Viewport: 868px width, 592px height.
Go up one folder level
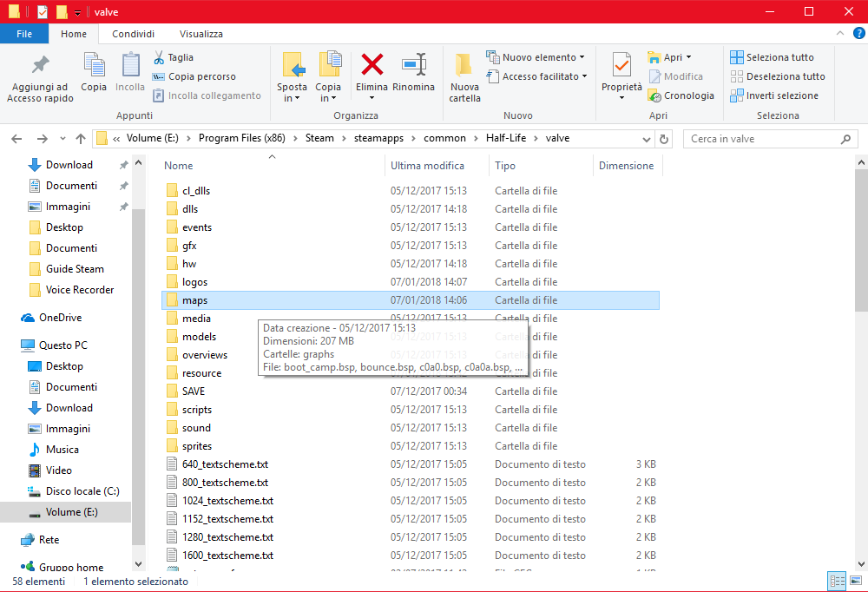[x=81, y=138]
